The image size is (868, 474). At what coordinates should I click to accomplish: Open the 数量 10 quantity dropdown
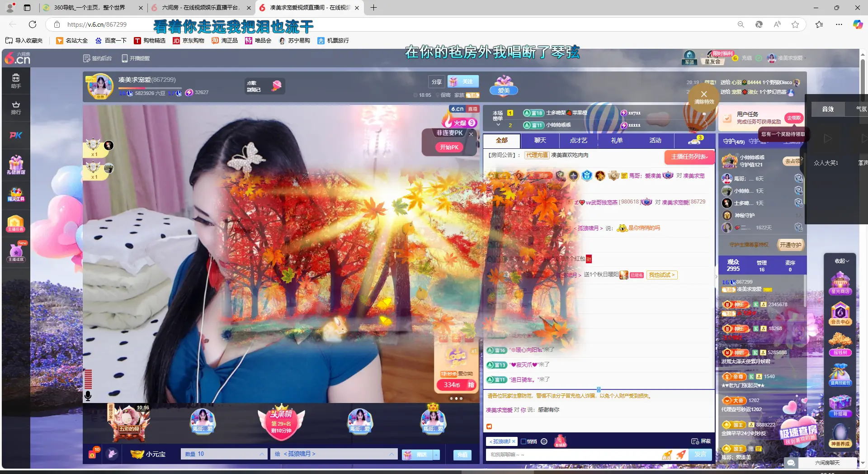[x=224, y=454]
